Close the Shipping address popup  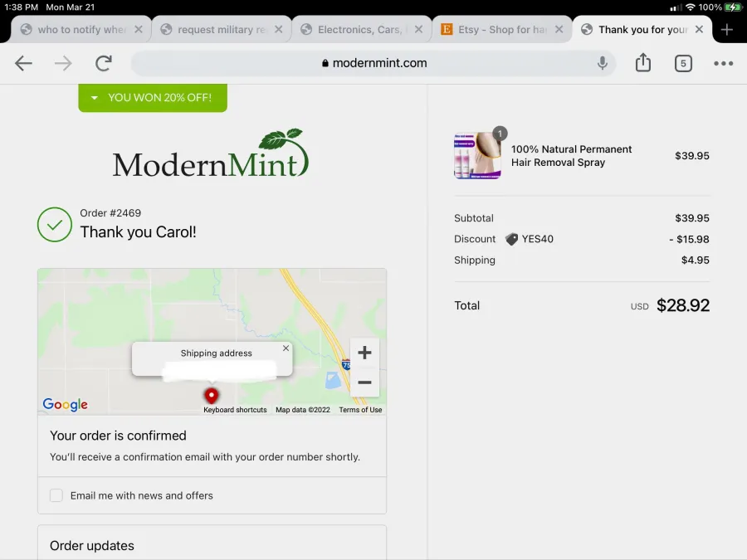[x=286, y=348]
